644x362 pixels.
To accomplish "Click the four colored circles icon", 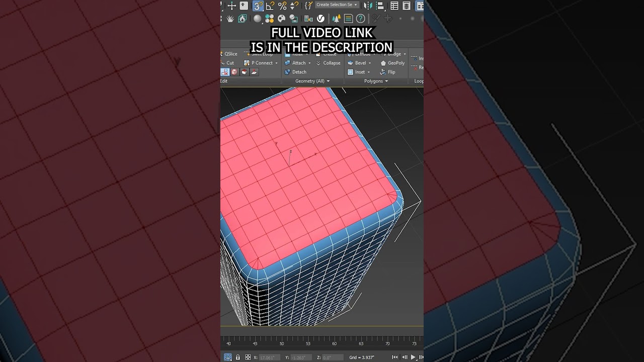I will (269, 19).
